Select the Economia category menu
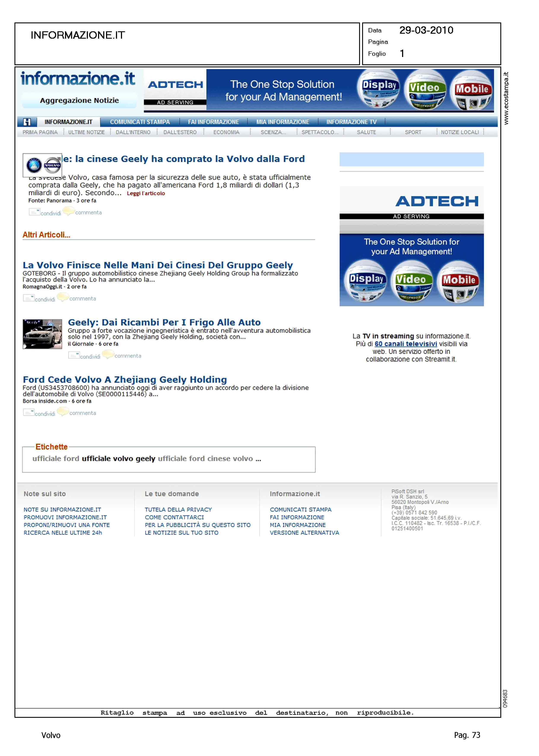The width and height of the screenshot is (539, 756). click(x=226, y=132)
